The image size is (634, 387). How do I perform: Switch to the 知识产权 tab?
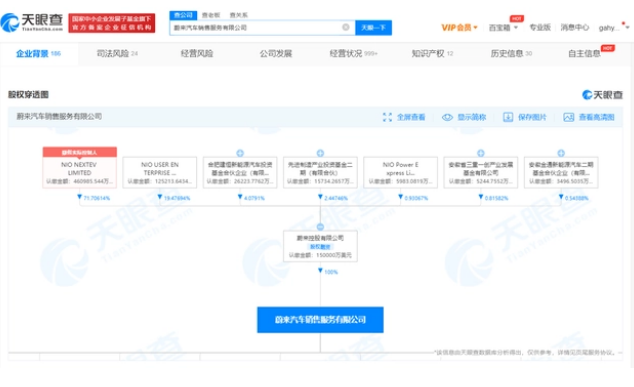pos(432,53)
